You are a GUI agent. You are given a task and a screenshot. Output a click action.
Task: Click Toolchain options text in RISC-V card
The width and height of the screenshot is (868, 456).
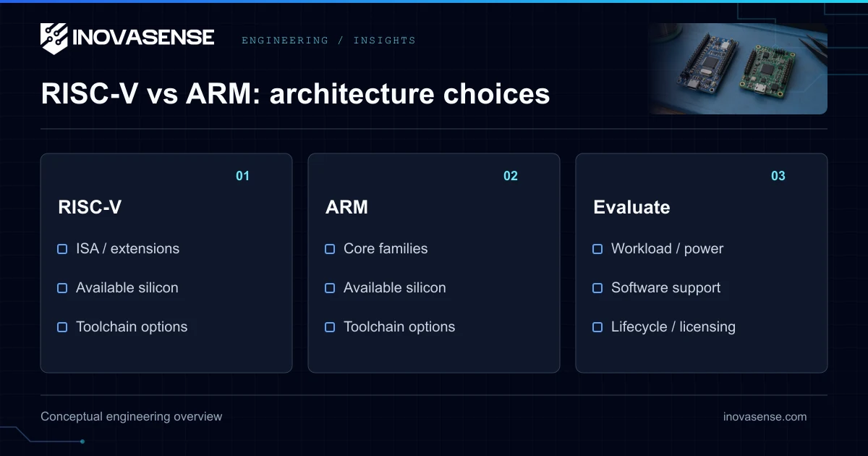(132, 326)
